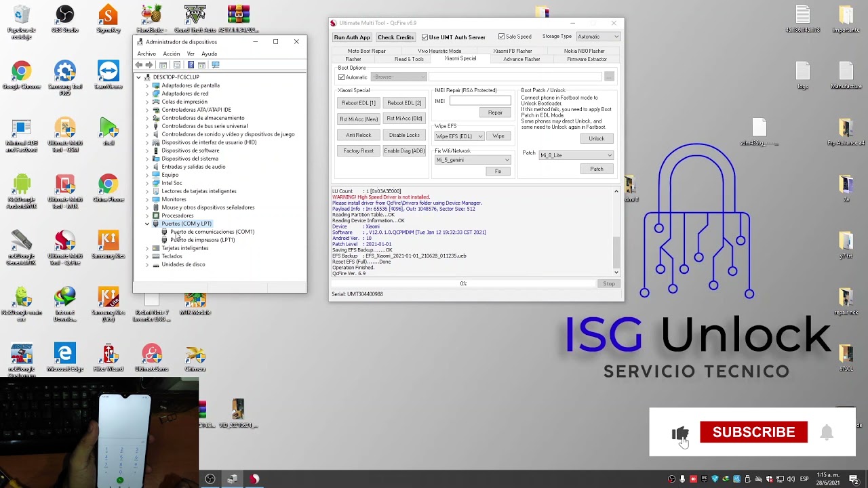
Task: Click the QcFire icon in the taskbar
Action: pos(254,479)
